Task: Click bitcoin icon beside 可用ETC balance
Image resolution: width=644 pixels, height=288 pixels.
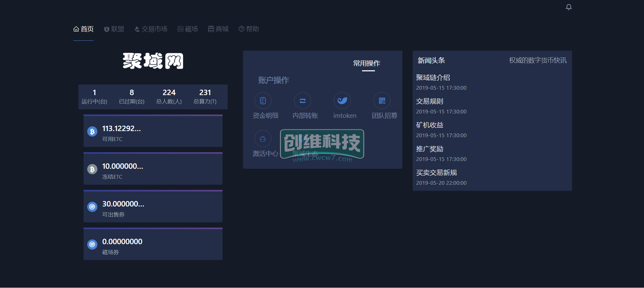Action: point(92,131)
